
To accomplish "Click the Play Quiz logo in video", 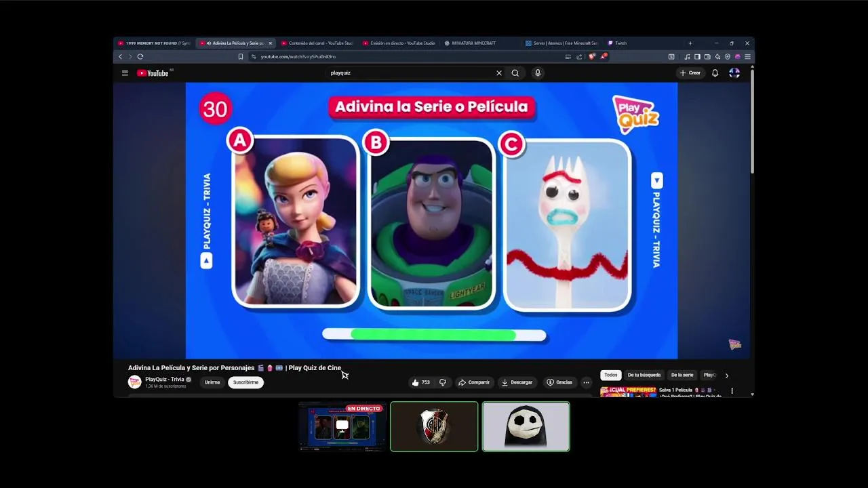I will tap(635, 114).
